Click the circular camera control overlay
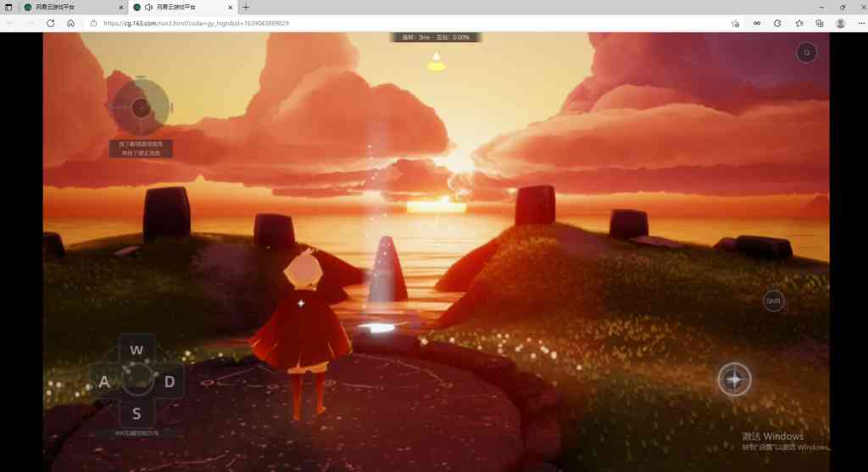868x472 pixels. 141,108
